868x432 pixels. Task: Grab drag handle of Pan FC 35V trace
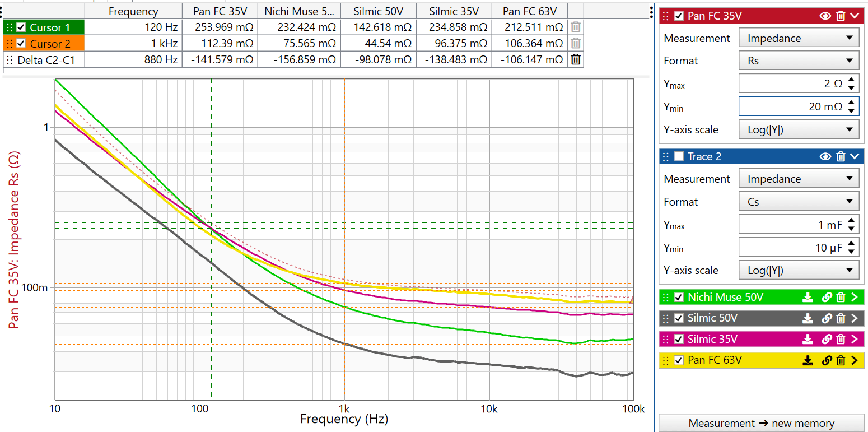tap(666, 16)
